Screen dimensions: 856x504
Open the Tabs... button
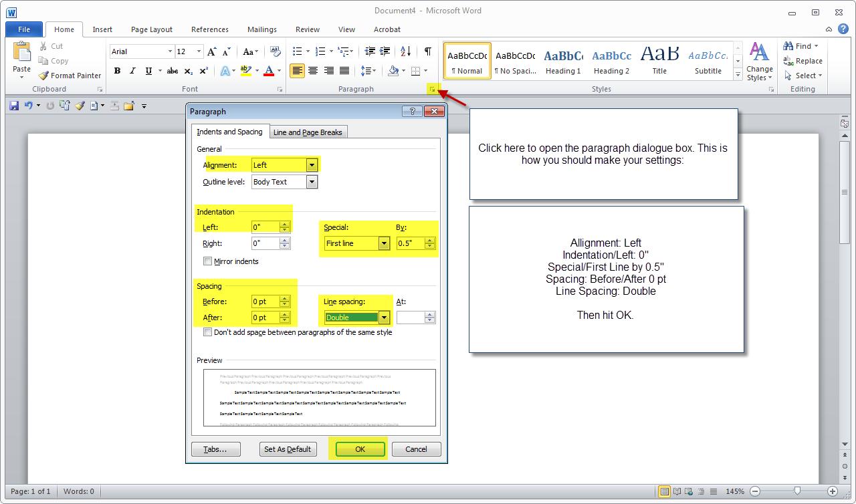click(215, 449)
